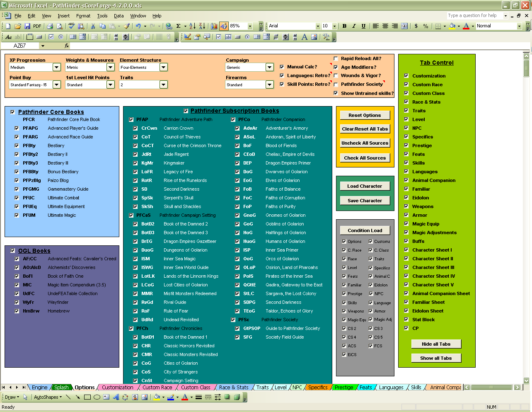Insert WordArt from the Drawing toolbar
Viewport: 532px width, 412px height.
pos(116,397)
